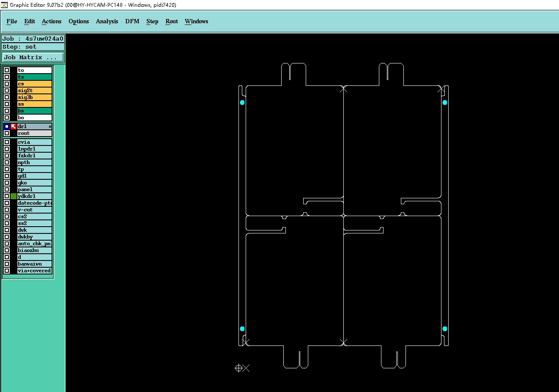Toggle display checkbox of the sig2t layer

point(7,90)
